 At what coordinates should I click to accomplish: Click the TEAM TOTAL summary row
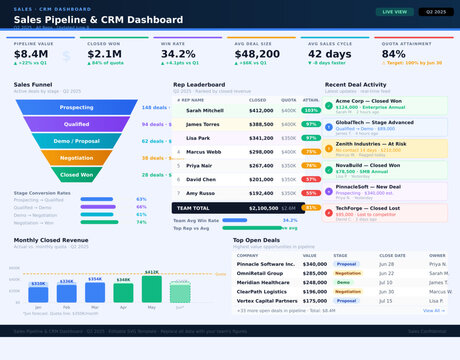click(x=238, y=208)
